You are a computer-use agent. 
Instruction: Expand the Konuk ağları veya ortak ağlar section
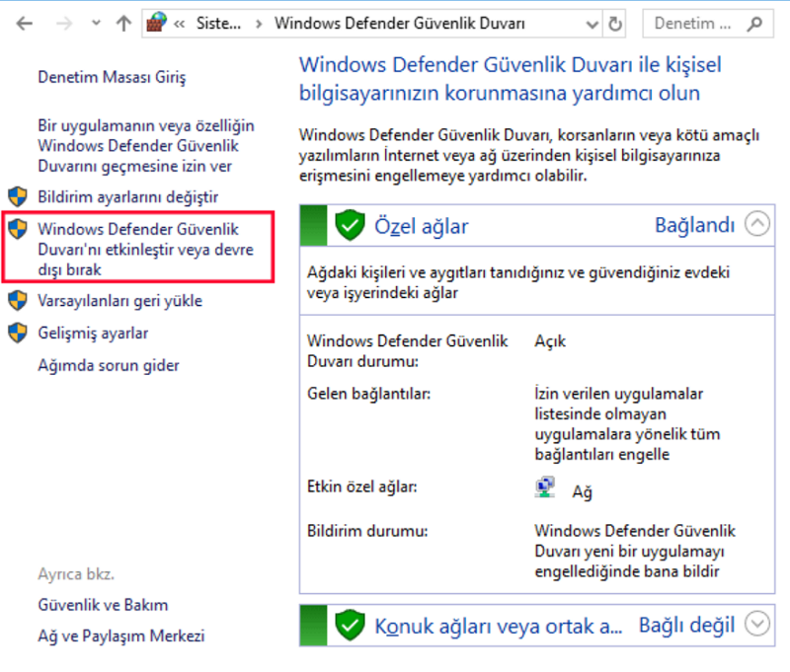(757, 625)
